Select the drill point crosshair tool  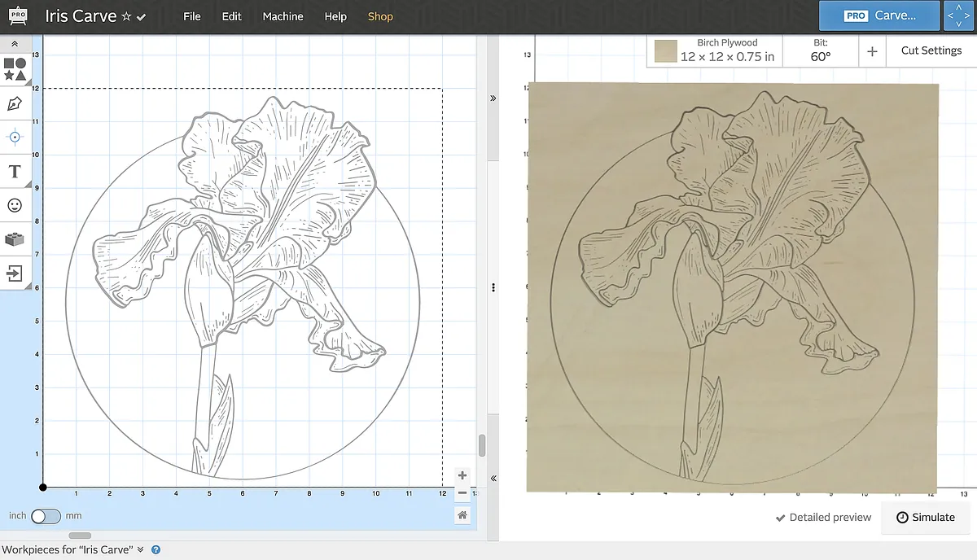pyautogui.click(x=15, y=137)
